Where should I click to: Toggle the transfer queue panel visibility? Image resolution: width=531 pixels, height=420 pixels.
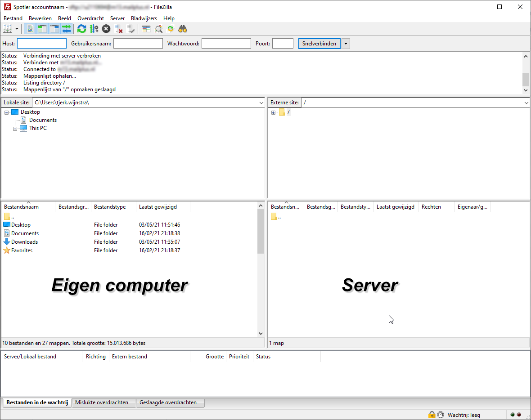point(67,28)
